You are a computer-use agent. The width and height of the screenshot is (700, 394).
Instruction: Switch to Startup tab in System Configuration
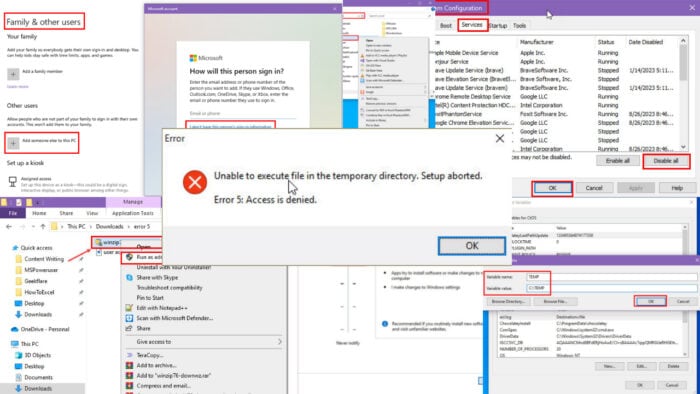tap(498, 25)
